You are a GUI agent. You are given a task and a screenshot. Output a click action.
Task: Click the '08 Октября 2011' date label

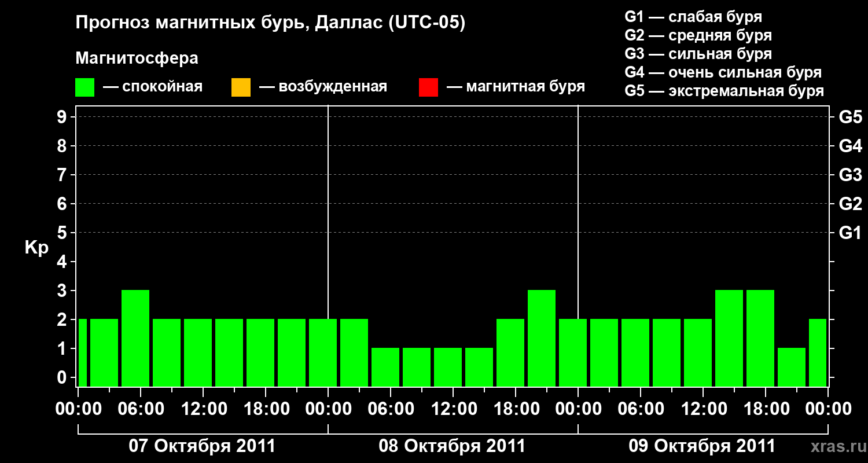(452, 446)
